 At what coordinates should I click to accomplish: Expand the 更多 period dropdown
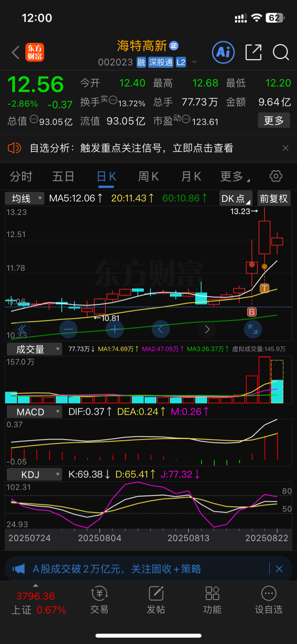click(234, 176)
